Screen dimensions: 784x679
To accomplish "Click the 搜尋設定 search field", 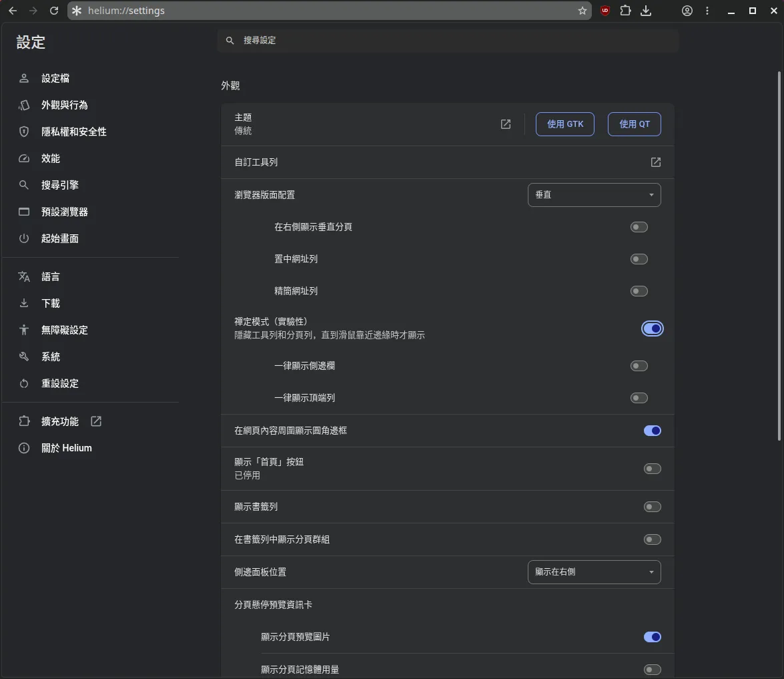I will pyautogui.click(x=448, y=40).
